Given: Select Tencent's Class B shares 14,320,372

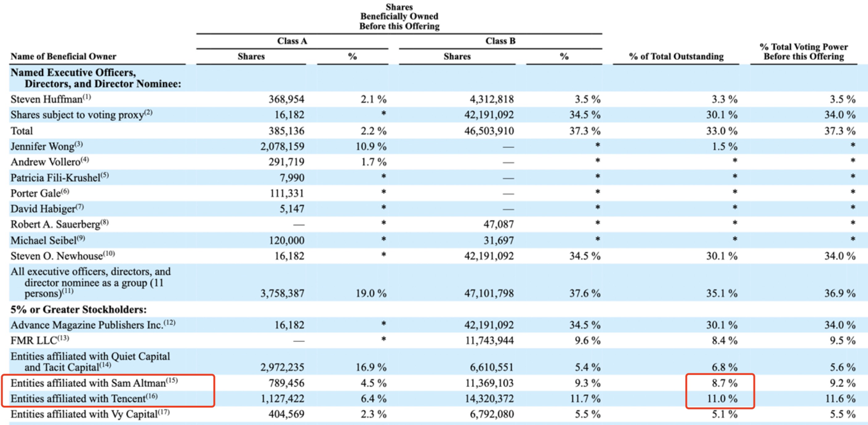Looking at the screenshot, I should pyautogui.click(x=489, y=399).
